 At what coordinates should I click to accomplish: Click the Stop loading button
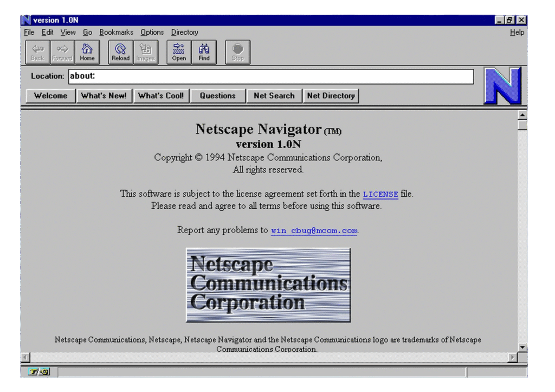click(x=237, y=52)
